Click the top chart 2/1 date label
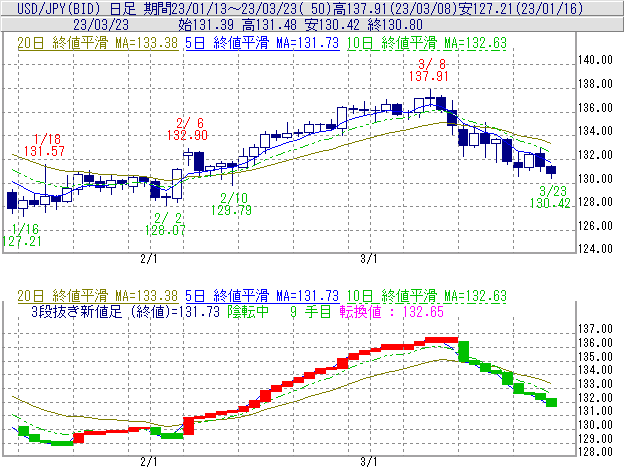The width and height of the screenshot is (624, 475). (149, 259)
